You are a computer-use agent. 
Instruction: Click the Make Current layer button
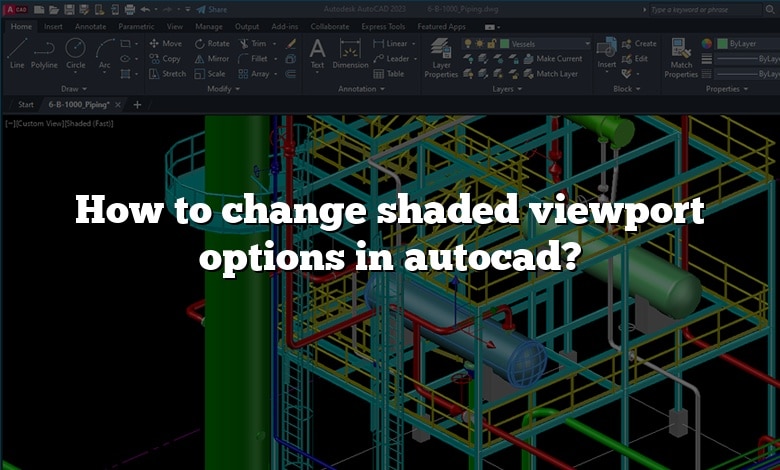tap(553, 59)
